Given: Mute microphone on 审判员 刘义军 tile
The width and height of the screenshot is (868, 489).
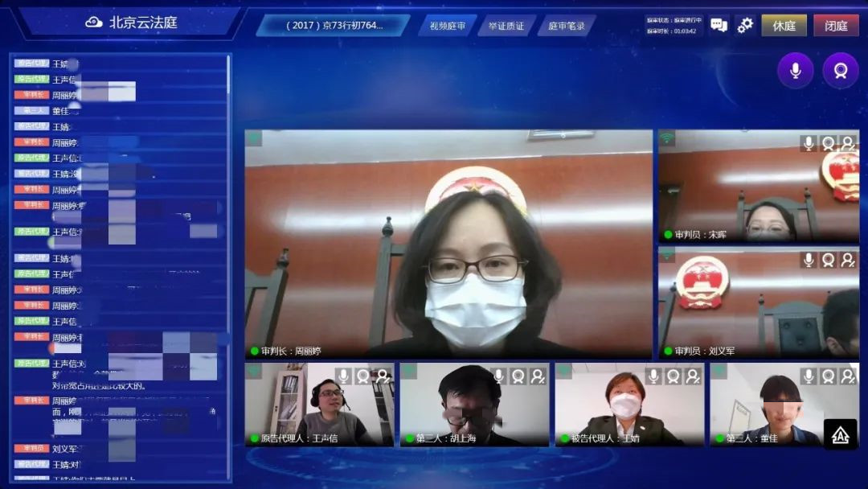Looking at the screenshot, I should 809,260.
